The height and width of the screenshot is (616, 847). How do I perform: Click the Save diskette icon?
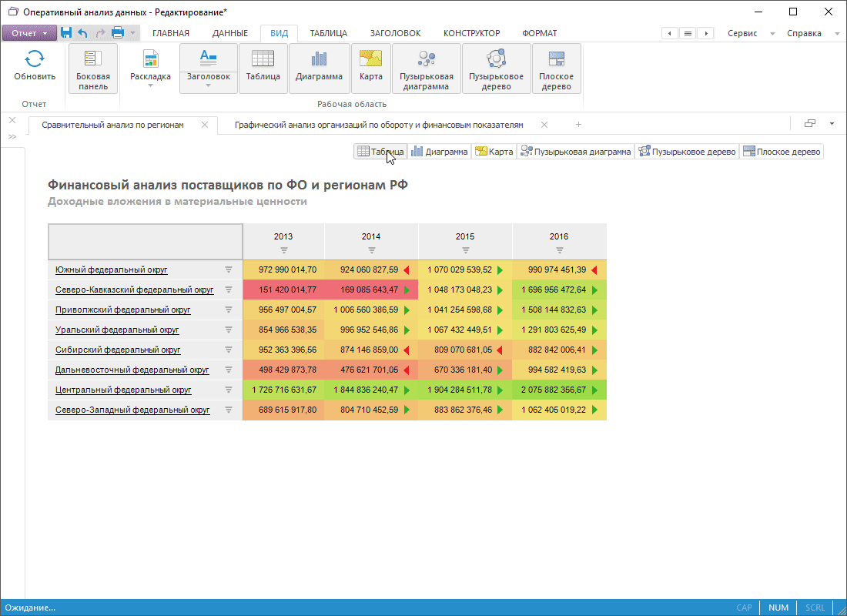pyautogui.click(x=66, y=33)
